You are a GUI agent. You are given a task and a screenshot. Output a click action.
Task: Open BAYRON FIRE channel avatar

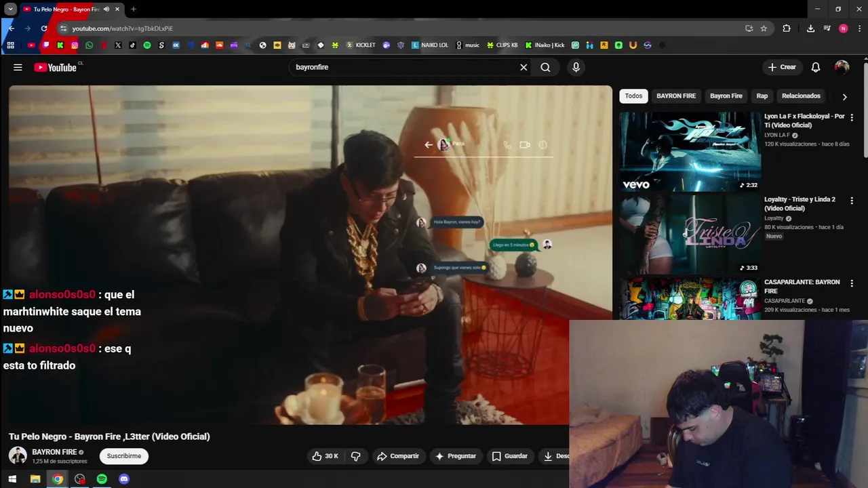click(18, 455)
